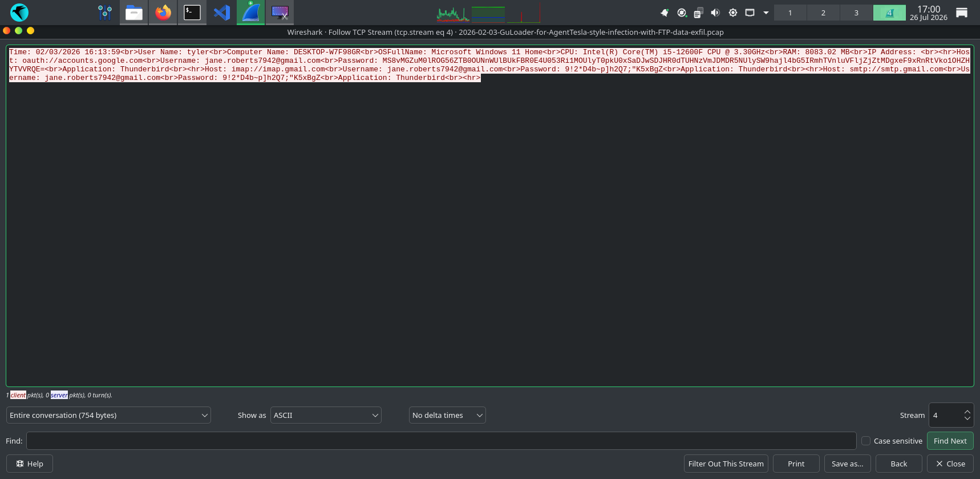Click the Back button
The width and height of the screenshot is (980, 479).
point(899,464)
